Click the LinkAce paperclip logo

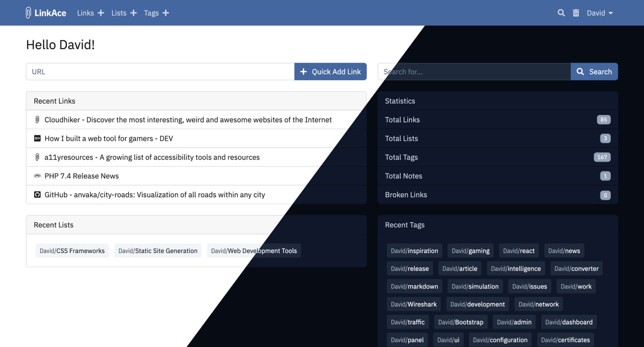[28, 12]
